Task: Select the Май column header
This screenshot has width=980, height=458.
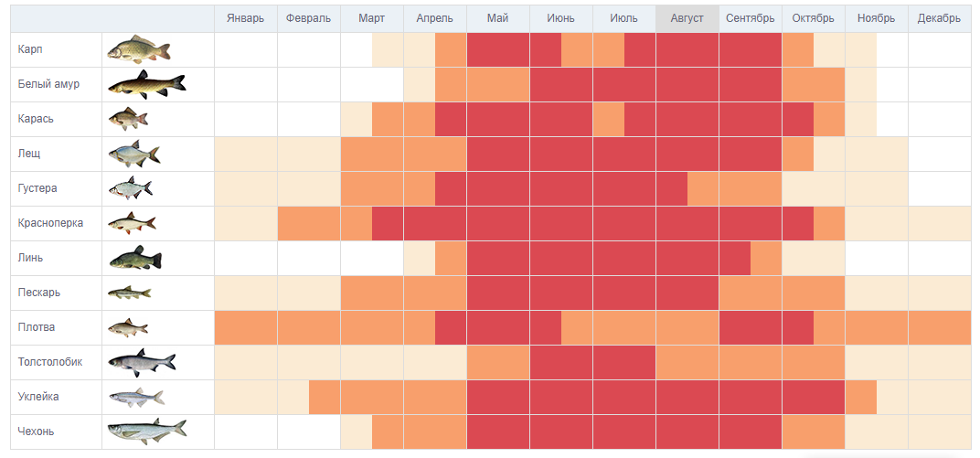Action: click(497, 18)
